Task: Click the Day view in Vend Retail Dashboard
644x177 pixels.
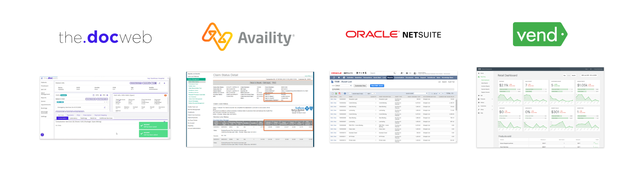Action: click(564, 76)
